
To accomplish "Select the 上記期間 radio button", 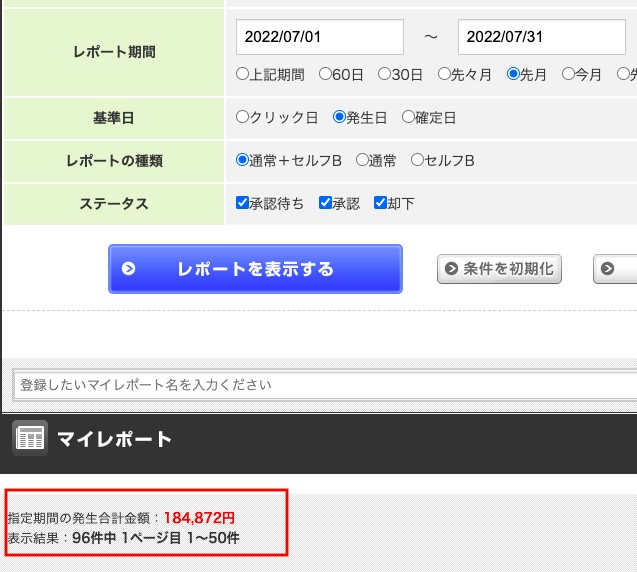I will click(x=242, y=74).
